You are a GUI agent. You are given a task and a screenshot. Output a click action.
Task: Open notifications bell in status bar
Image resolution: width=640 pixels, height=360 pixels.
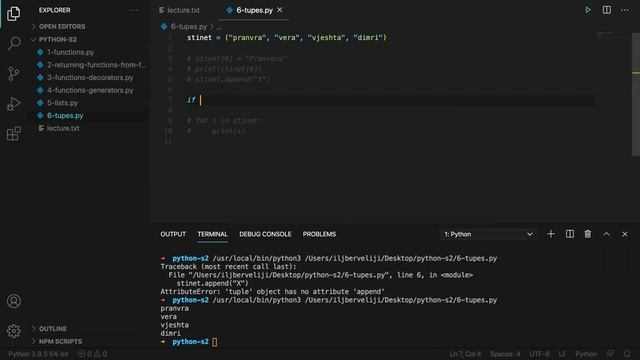tap(627, 354)
